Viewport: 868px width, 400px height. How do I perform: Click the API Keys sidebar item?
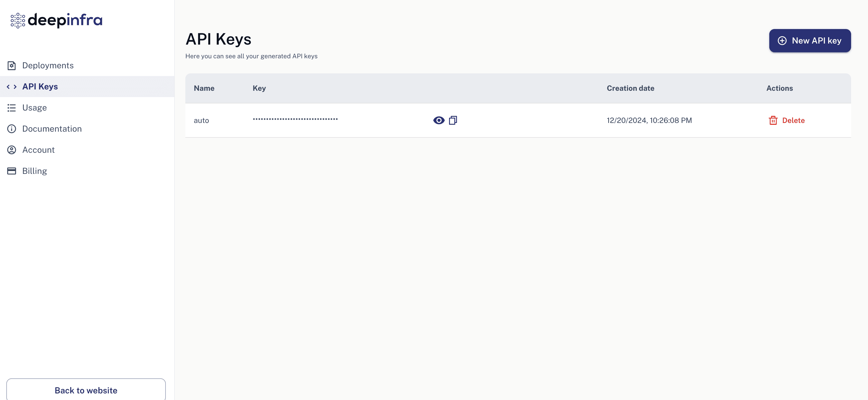tap(39, 86)
